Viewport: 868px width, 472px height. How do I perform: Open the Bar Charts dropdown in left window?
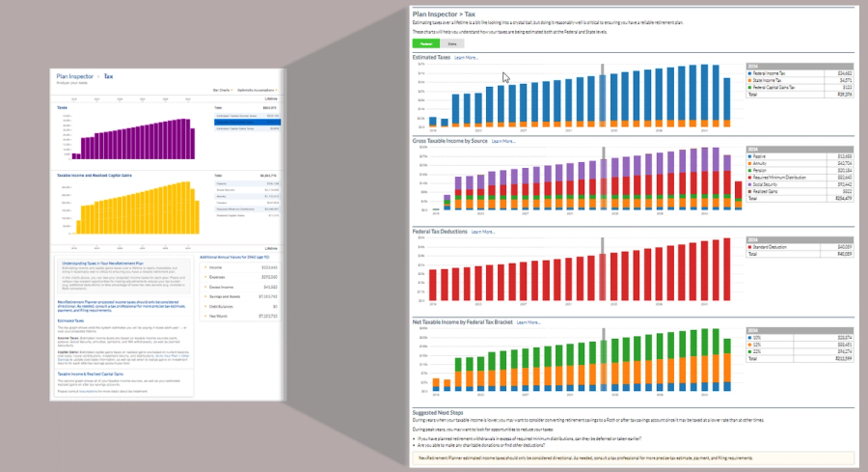tap(223, 91)
